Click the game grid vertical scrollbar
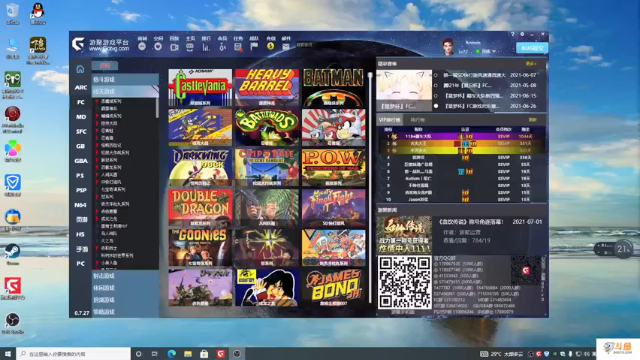This screenshot has height=360, width=640. 371,188
